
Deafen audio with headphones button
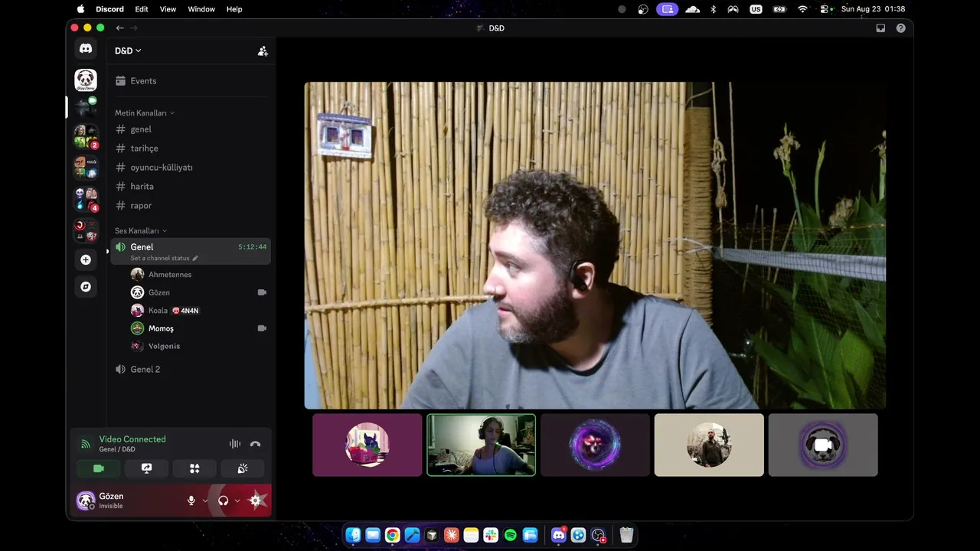[x=223, y=500]
